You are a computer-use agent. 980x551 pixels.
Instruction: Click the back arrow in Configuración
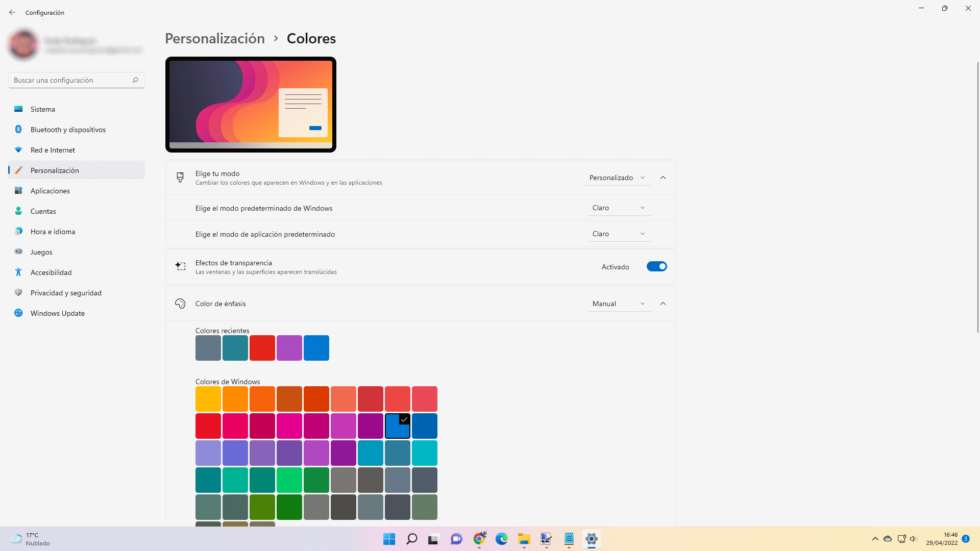click(12, 12)
